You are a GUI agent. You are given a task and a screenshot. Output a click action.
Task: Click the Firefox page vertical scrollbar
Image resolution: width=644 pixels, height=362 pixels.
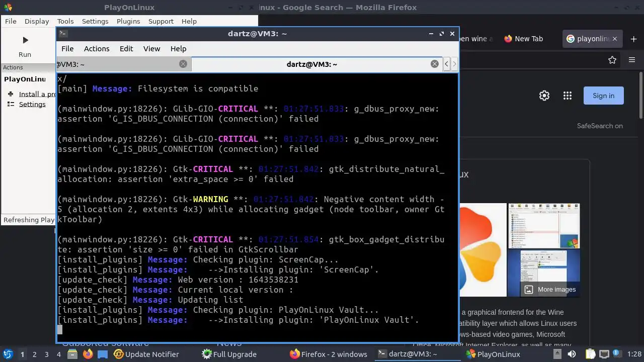(x=640, y=96)
